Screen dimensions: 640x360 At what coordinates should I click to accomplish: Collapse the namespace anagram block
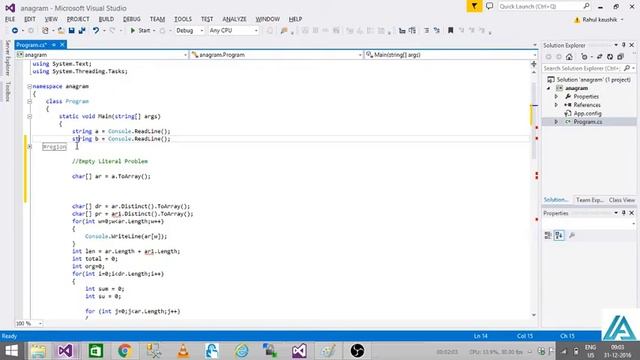(x=29, y=87)
